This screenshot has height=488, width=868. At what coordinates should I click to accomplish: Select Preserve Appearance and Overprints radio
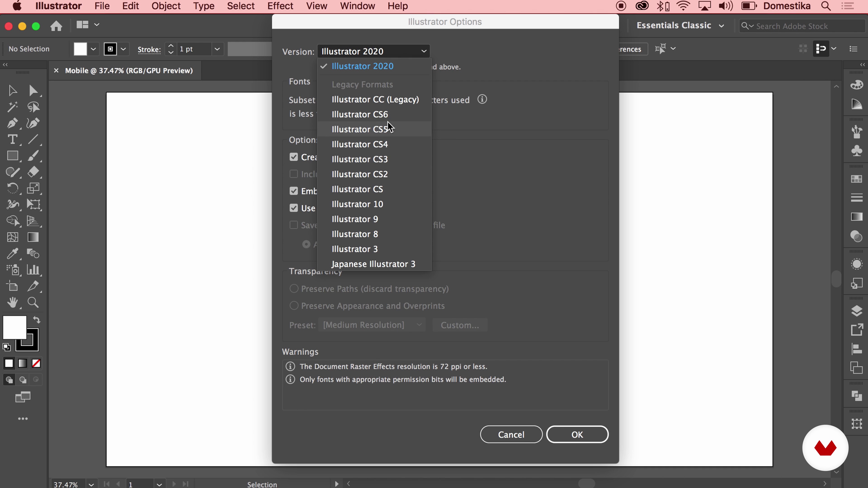[x=294, y=306]
